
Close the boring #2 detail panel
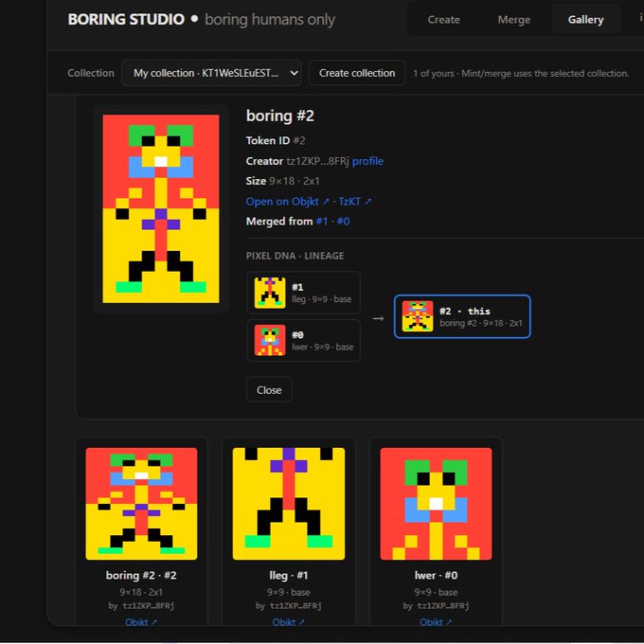(269, 390)
